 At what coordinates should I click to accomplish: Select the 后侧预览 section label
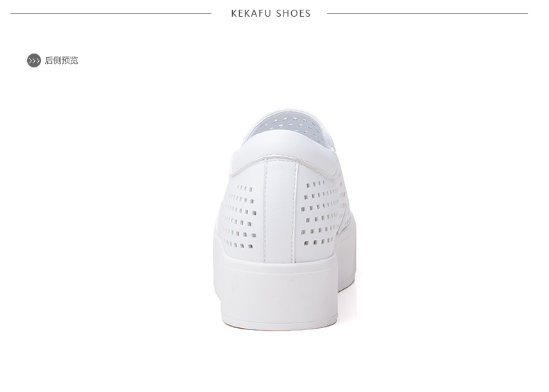pyautogui.click(x=61, y=60)
